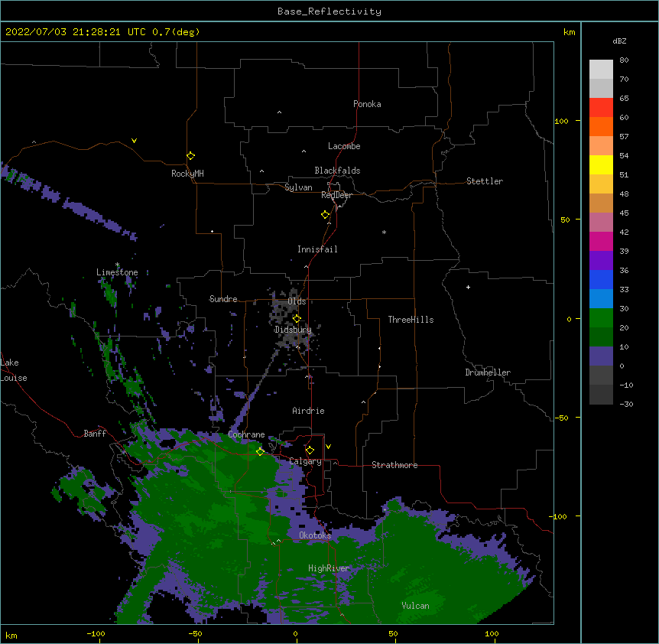Click the Blackfalds city label
Viewport: 659px width, 644px height.
(337, 171)
